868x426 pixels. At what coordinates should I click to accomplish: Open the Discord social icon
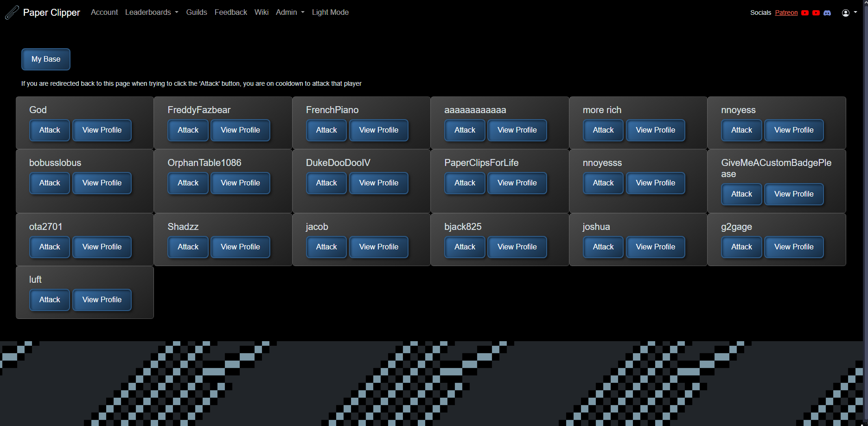click(827, 13)
